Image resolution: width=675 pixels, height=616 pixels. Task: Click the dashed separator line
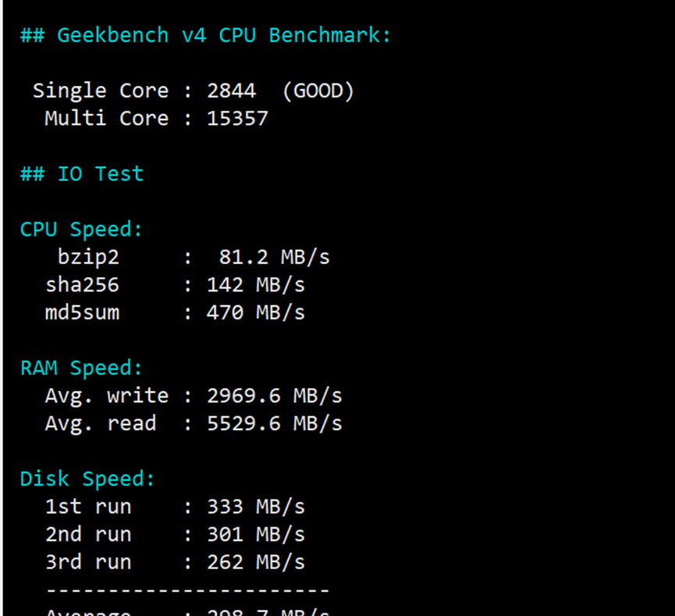point(188,590)
